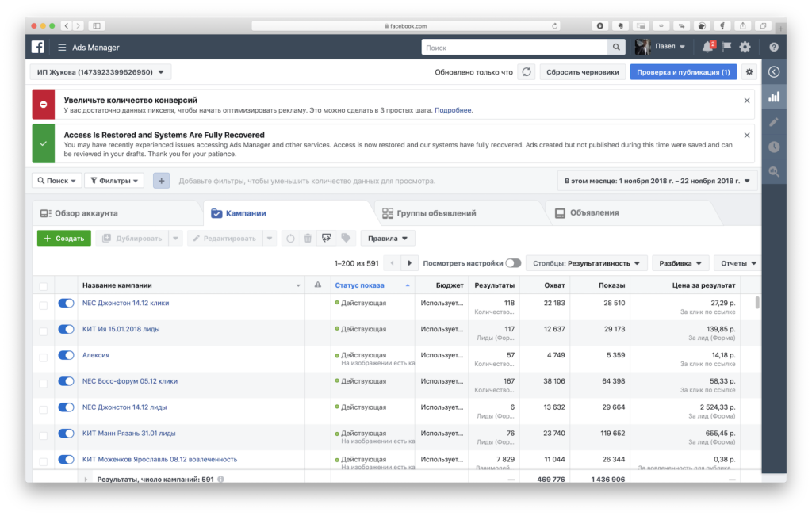Switch off the Алексия campaign toggle
Viewport: 812px width, 516px height.
[66, 355]
